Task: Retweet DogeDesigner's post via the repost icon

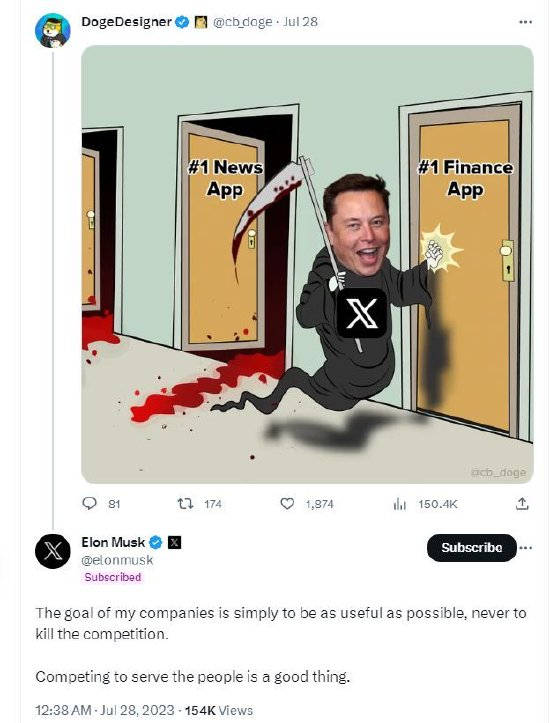Action: (x=185, y=504)
